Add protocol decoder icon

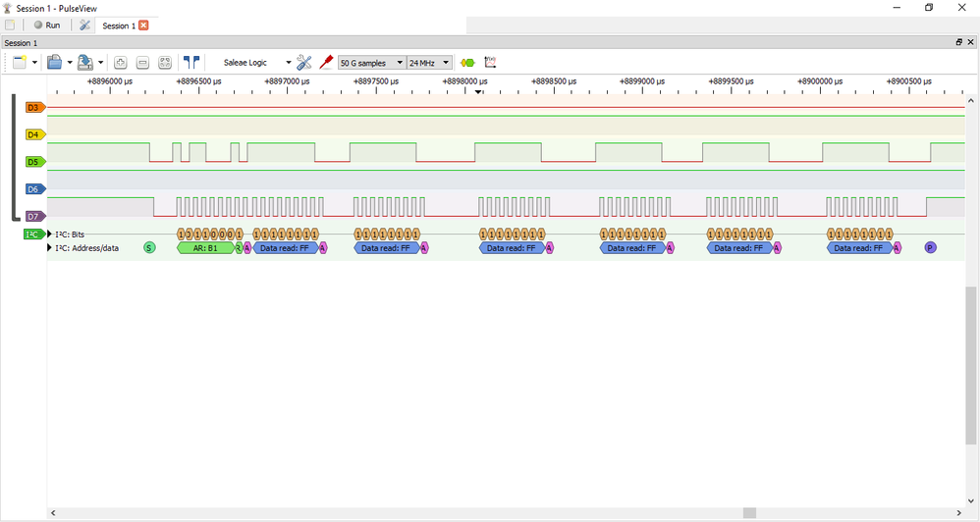(x=467, y=63)
